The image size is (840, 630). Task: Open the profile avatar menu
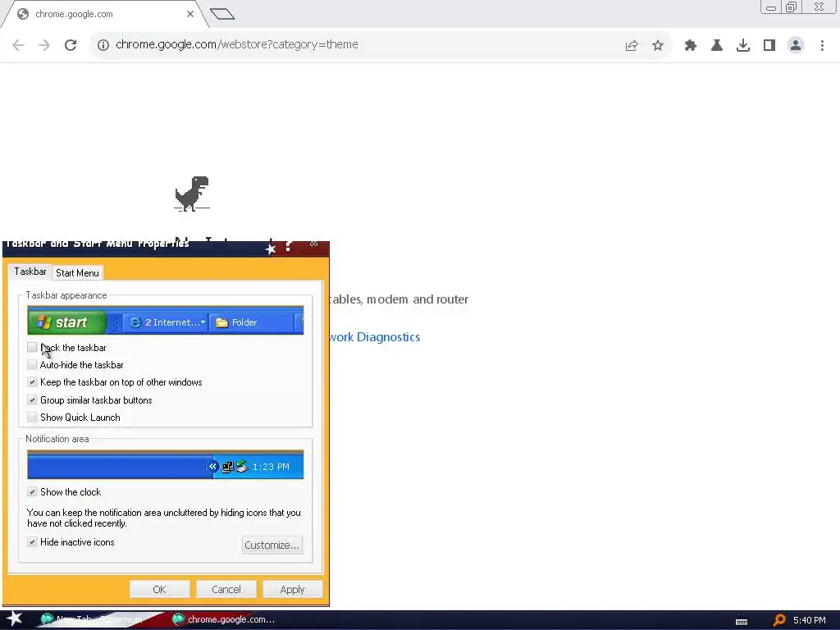tap(796, 46)
